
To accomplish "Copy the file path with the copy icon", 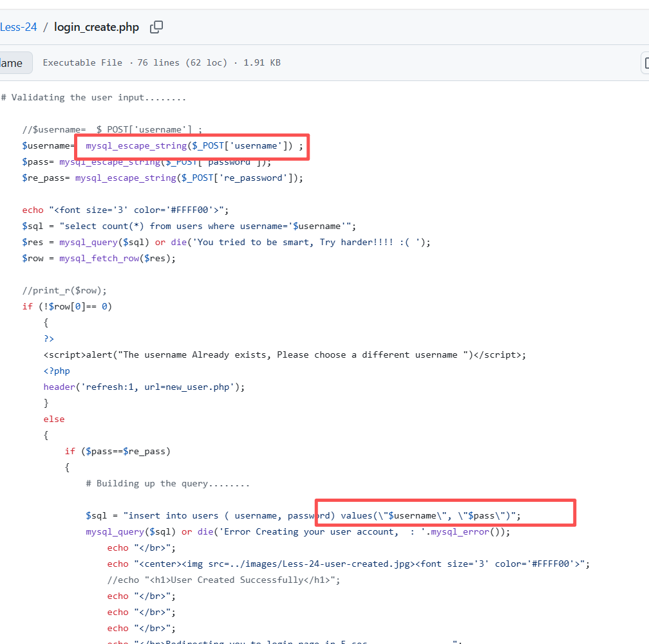I will 156,27.
